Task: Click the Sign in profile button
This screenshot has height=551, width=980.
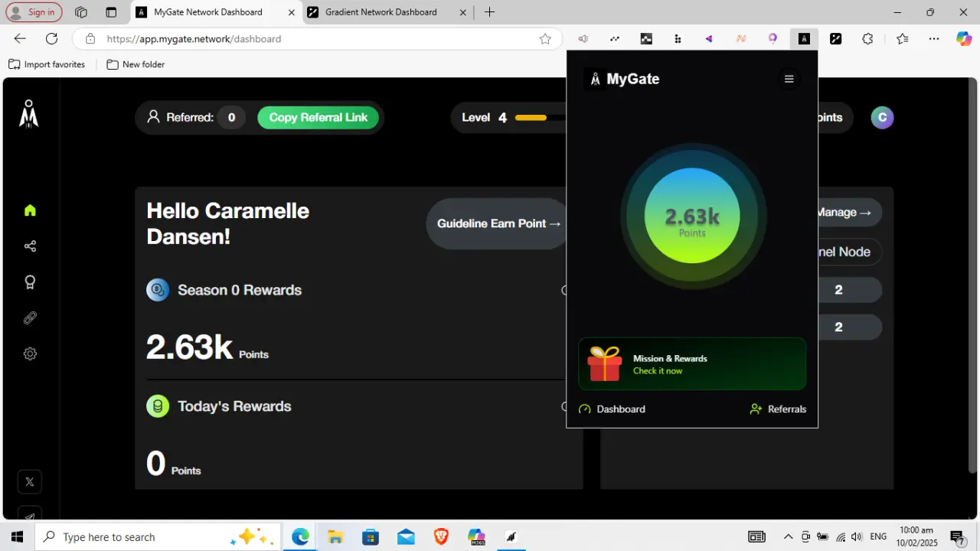Action: [34, 12]
